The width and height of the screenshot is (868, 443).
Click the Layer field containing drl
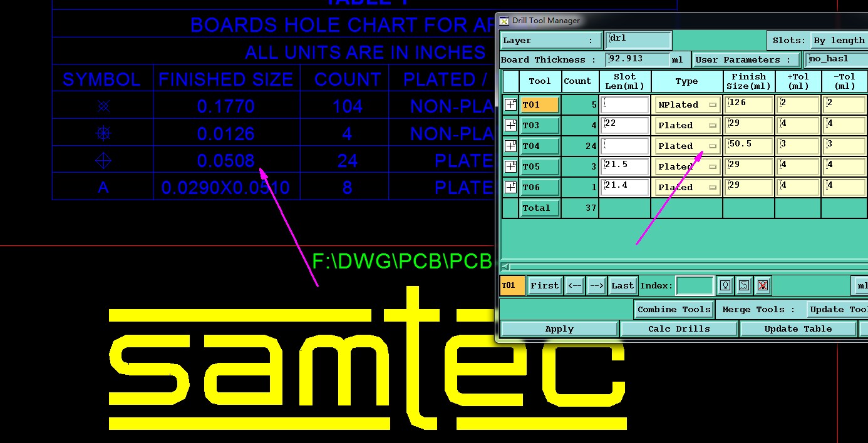coord(638,40)
